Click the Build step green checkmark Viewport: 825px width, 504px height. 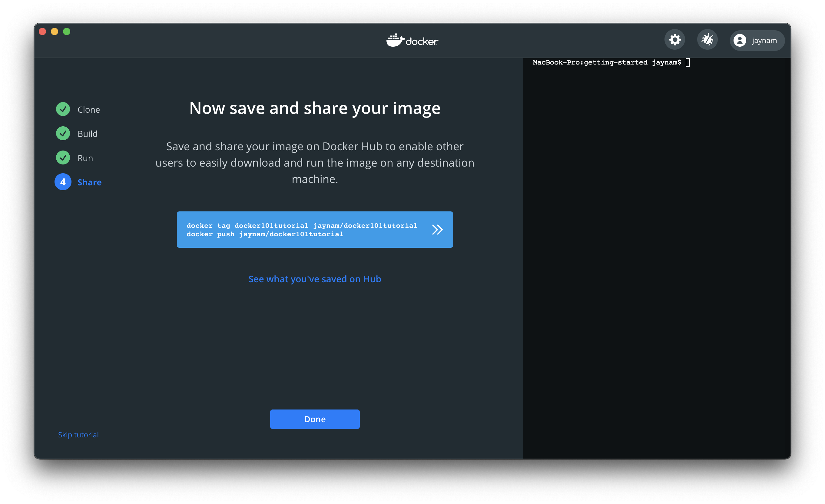(x=63, y=133)
